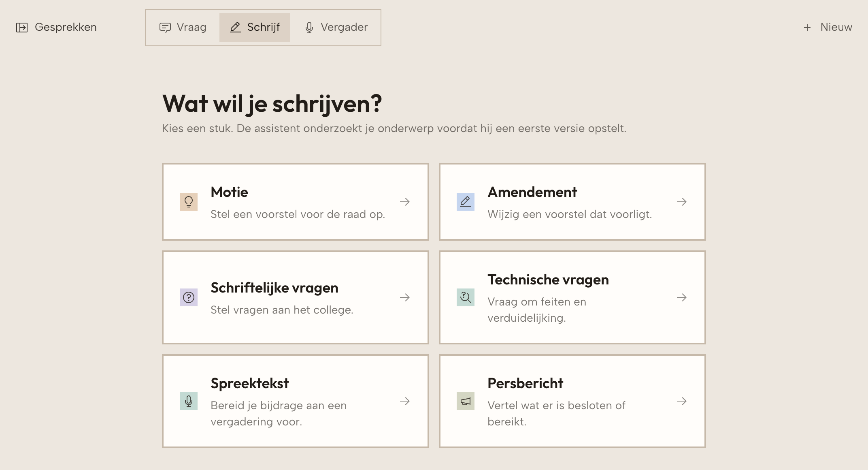Click the text 'Stel vragen aan het college.'
Screen dimensions: 868x470
(282, 310)
